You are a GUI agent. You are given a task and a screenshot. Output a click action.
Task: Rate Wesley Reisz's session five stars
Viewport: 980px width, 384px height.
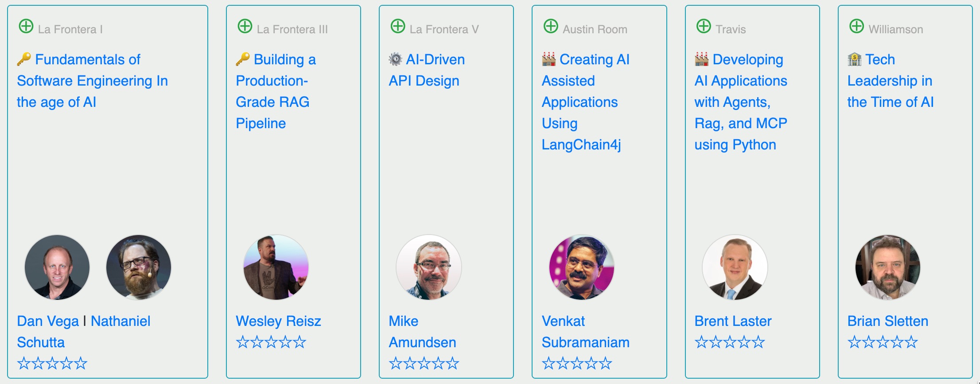pyautogui.click(x=300, y=342)
